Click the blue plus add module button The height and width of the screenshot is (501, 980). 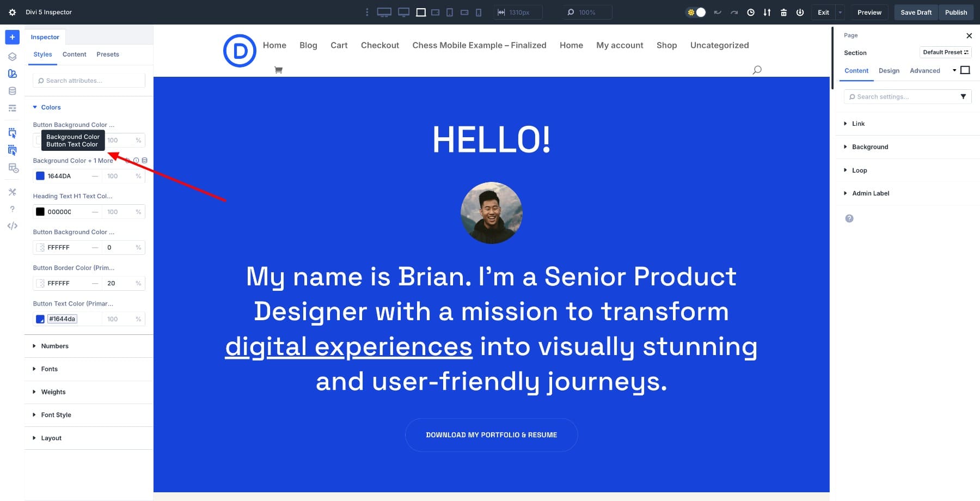pos(12,37)
